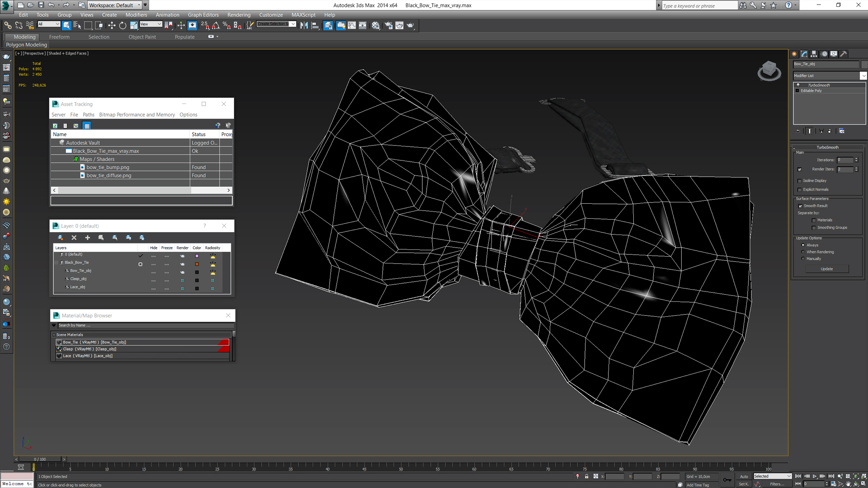Open the Hierarchy command panel tab
868x488 pixels.
click(x=814, y=54)
